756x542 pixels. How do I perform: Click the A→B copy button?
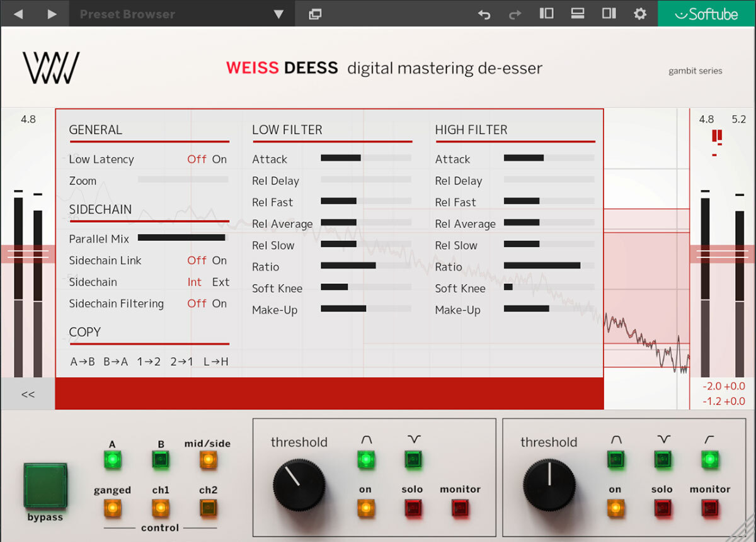pos(83,362)
